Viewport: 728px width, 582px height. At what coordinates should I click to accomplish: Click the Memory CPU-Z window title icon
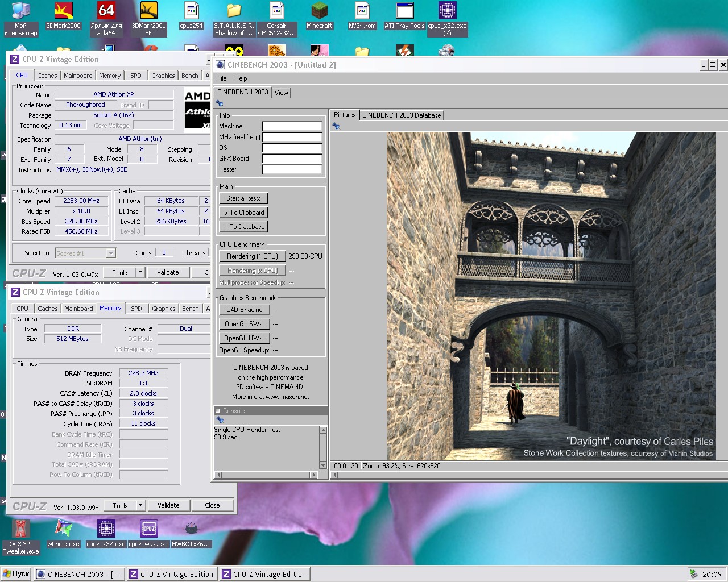(x=15, y=292)
